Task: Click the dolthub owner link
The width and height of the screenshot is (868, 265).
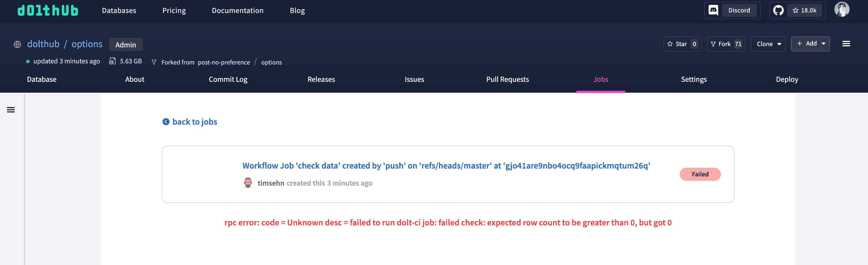Action: [43, 44]
